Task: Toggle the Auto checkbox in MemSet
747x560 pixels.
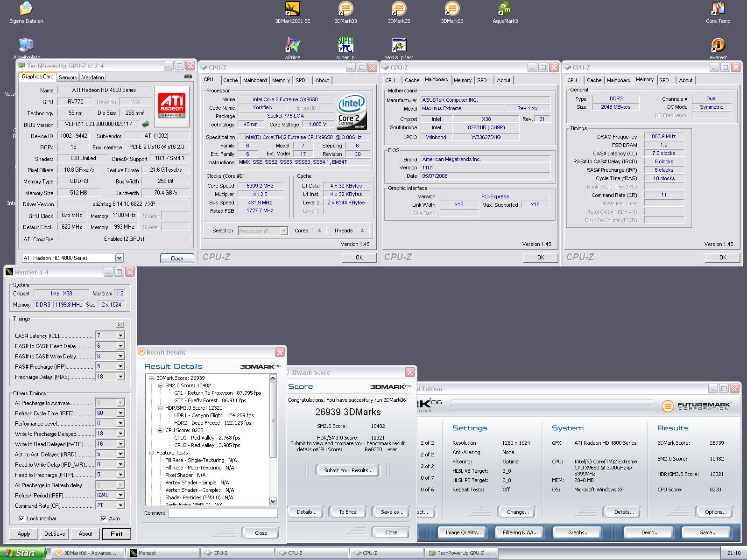Action: pos(103,518)
